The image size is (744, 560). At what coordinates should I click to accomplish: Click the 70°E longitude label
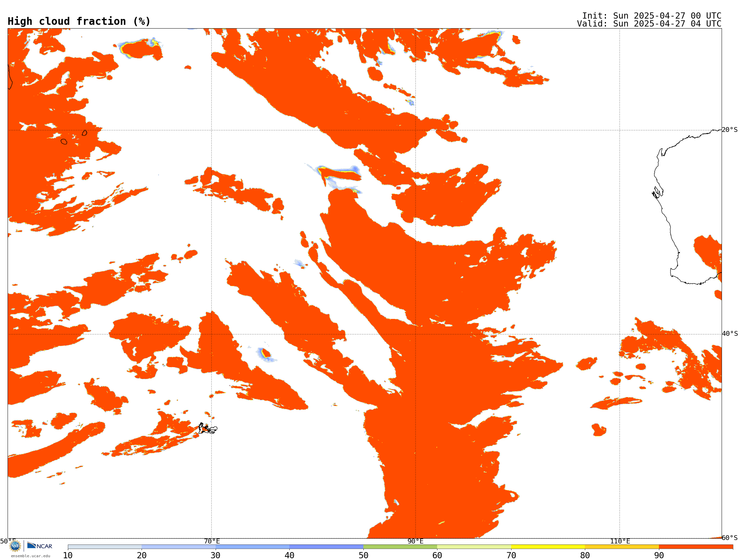(212, 541)
